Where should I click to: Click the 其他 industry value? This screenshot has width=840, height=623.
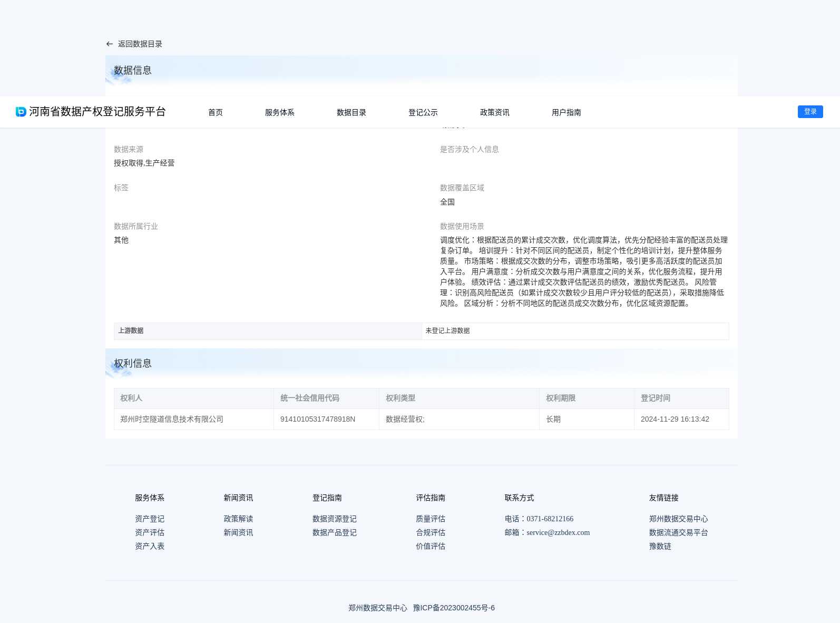[x=121, y=240]
